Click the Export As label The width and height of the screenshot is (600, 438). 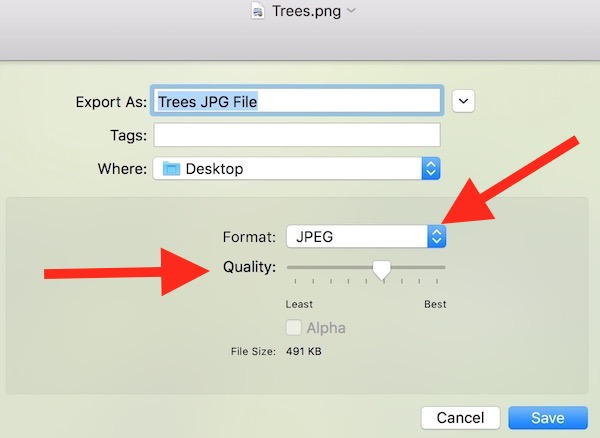(x=111, y=102)
